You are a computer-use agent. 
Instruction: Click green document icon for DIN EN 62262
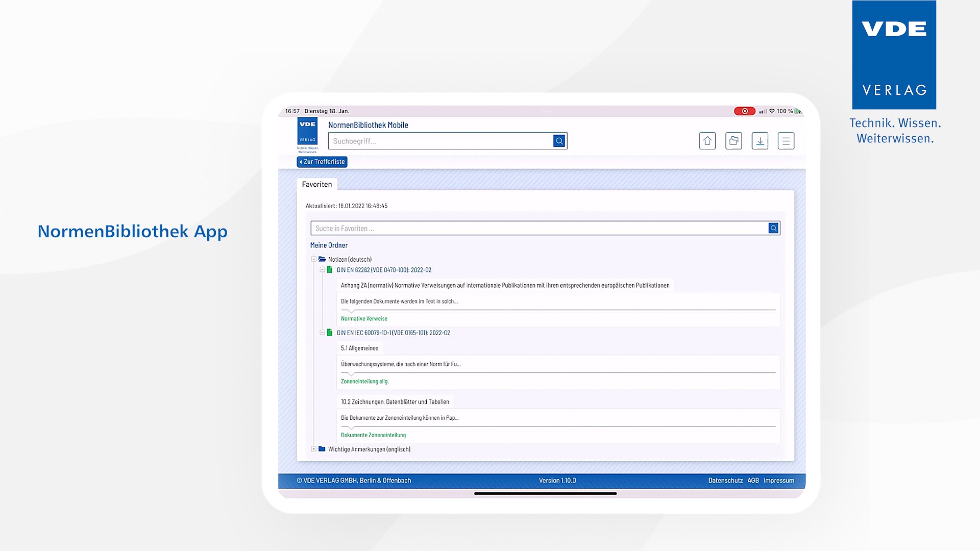330,270
